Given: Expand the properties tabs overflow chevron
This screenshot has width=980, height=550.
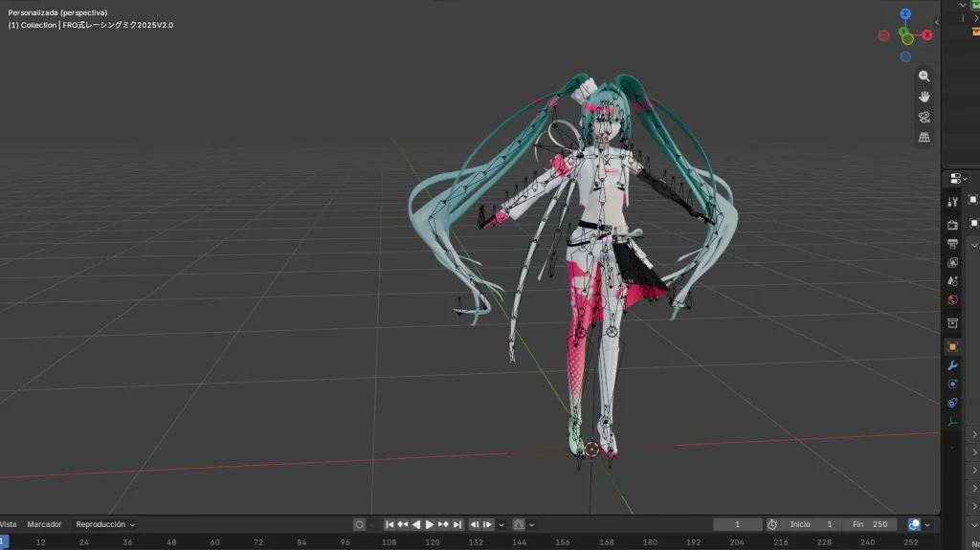Looking at the screenshot, I should point(952,448).
